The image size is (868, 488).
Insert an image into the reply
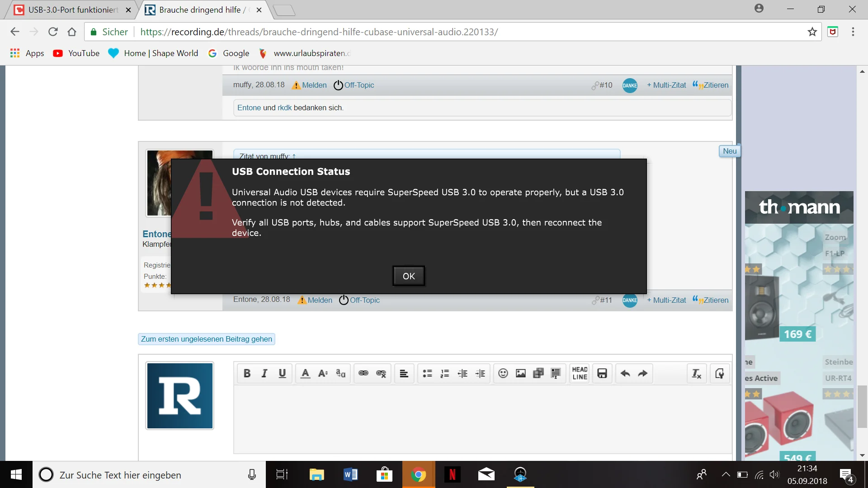[521, 374]
